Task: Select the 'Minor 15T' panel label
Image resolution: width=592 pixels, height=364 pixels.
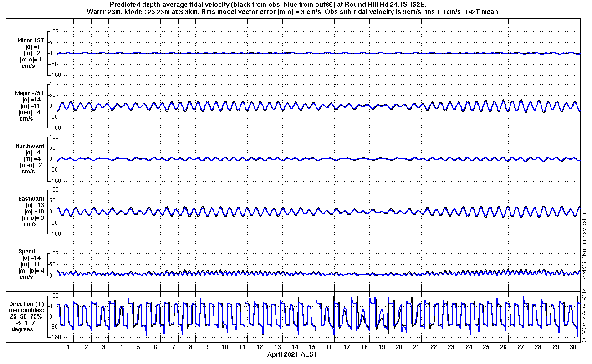Action: (x=31, y=40)
